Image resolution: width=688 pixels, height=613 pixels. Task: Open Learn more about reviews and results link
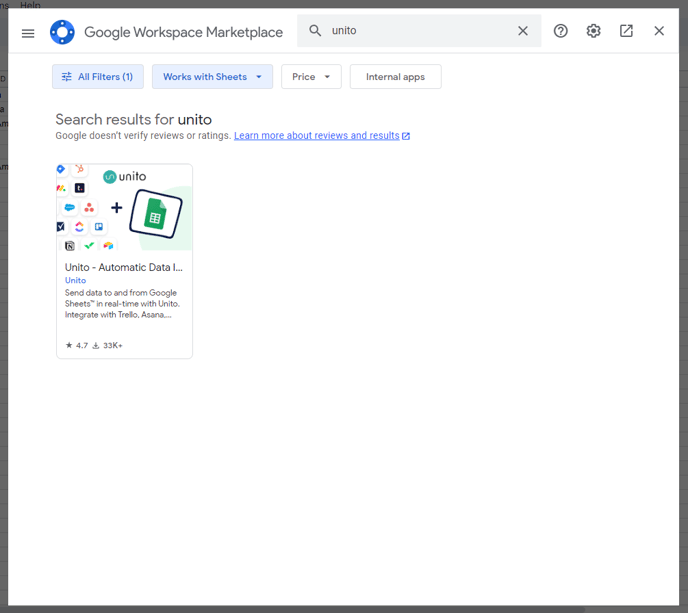click(x=322, y=136)
